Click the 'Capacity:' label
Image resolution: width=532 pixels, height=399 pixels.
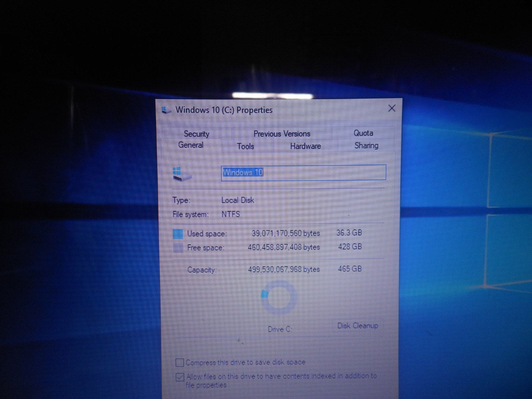point(202,270)
